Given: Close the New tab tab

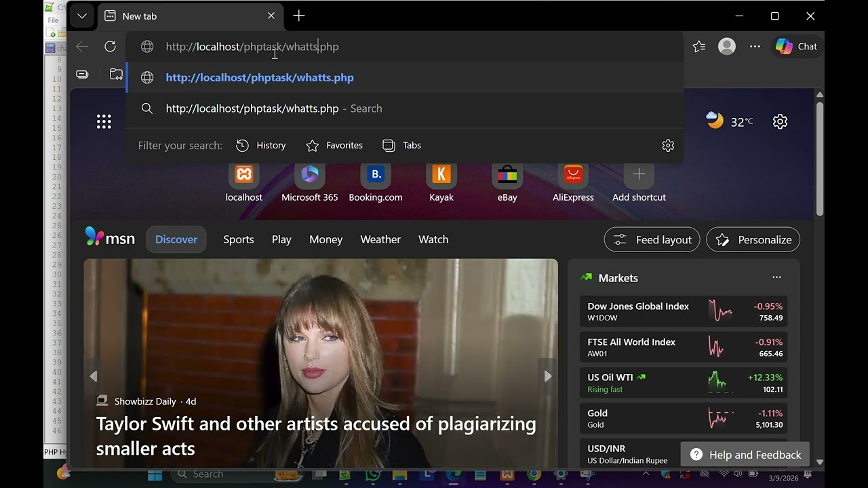Looking at the screenshot, I should (x=271, y=16).
